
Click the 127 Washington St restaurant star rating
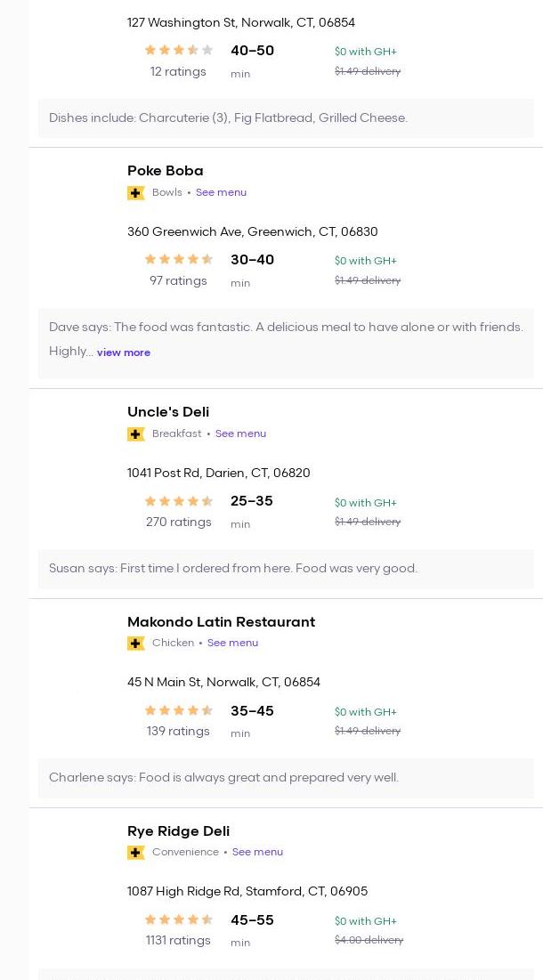click(179, 51)
